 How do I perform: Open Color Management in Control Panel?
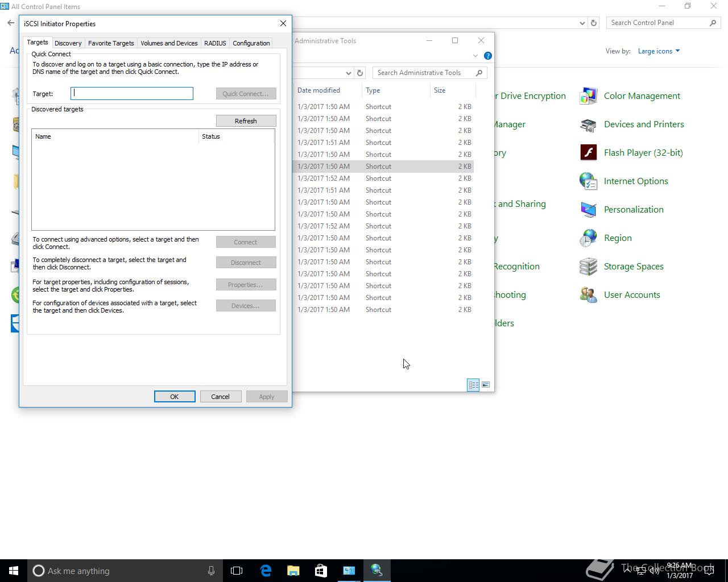642,96
